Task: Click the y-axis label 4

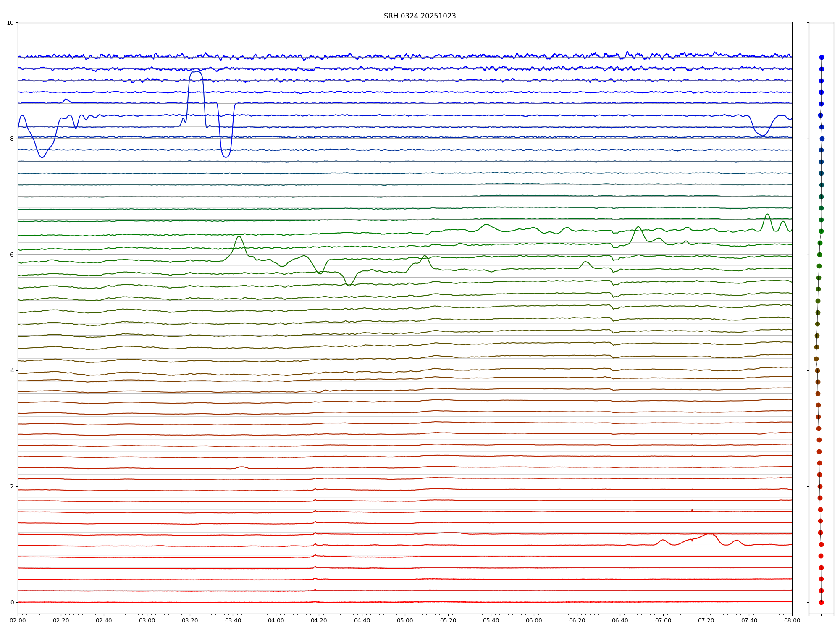Action: coord(12,370)
